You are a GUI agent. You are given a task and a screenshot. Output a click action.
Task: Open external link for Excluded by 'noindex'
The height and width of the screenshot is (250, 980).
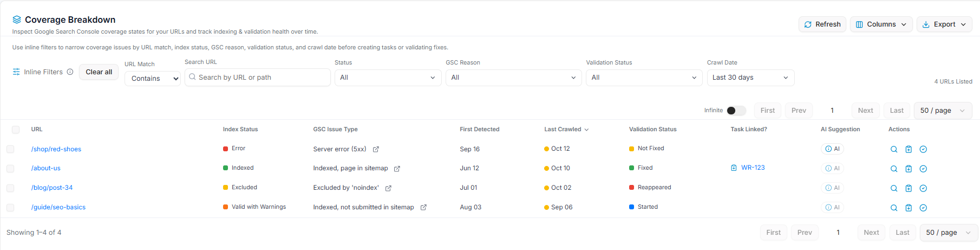[x=388, y=188]
